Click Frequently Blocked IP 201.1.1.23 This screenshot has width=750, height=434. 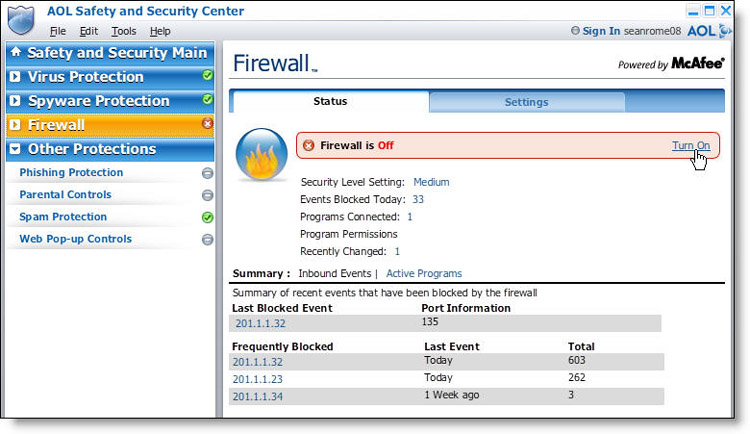pyautogui.click(x=258, y=379)
